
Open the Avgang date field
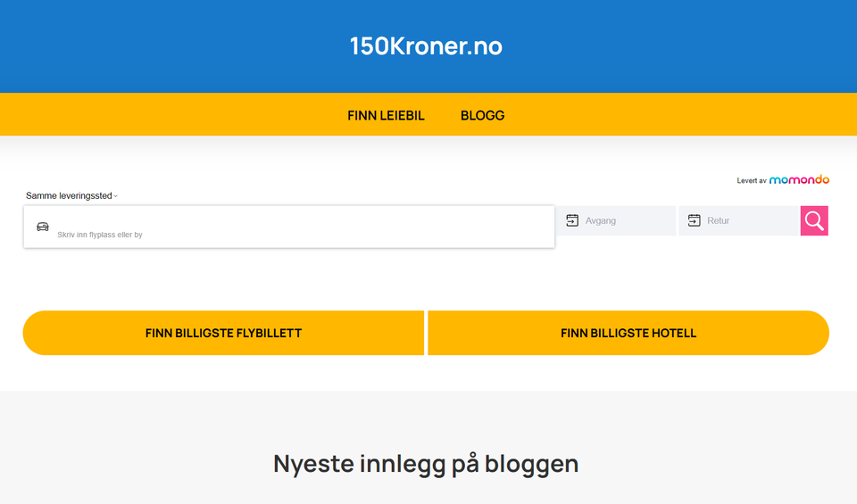click(616, 220)
